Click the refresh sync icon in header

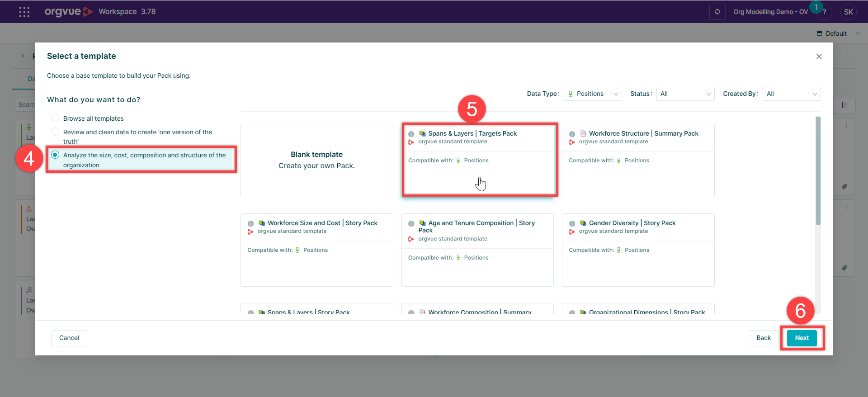tap(717, 12)
